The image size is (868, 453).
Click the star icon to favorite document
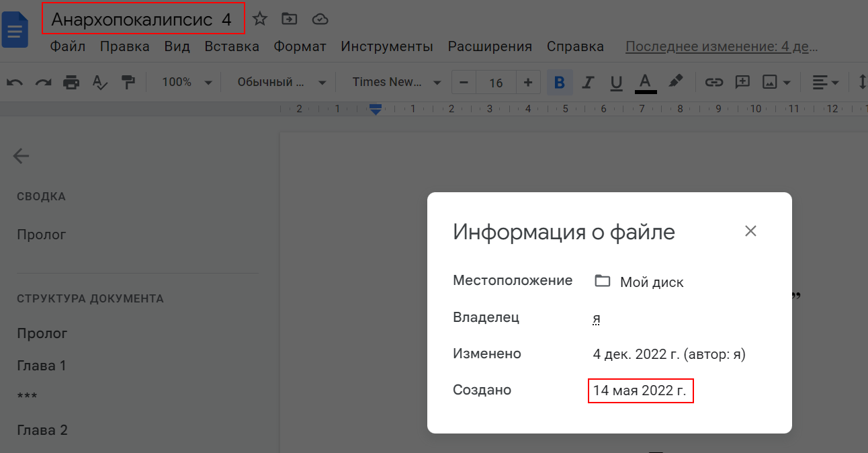[x=260, y=19]
